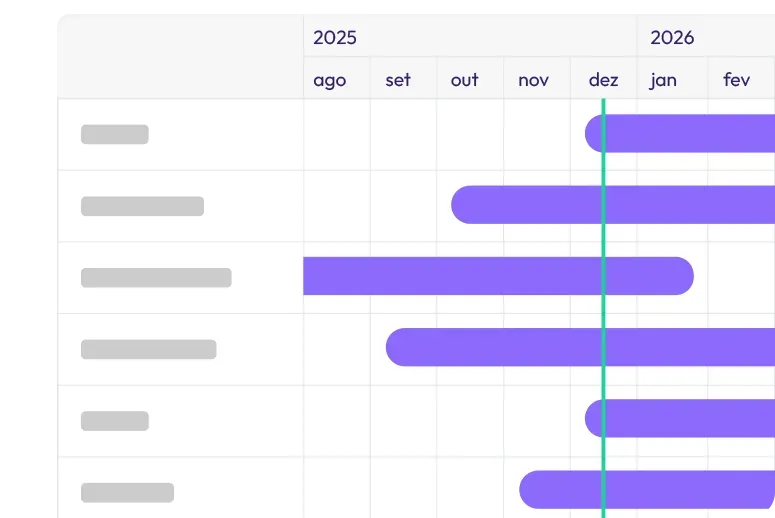Viewport: 775px width, 518px height.
Task: Select the first row's purple task bar
Action: (x=690, y=133)
